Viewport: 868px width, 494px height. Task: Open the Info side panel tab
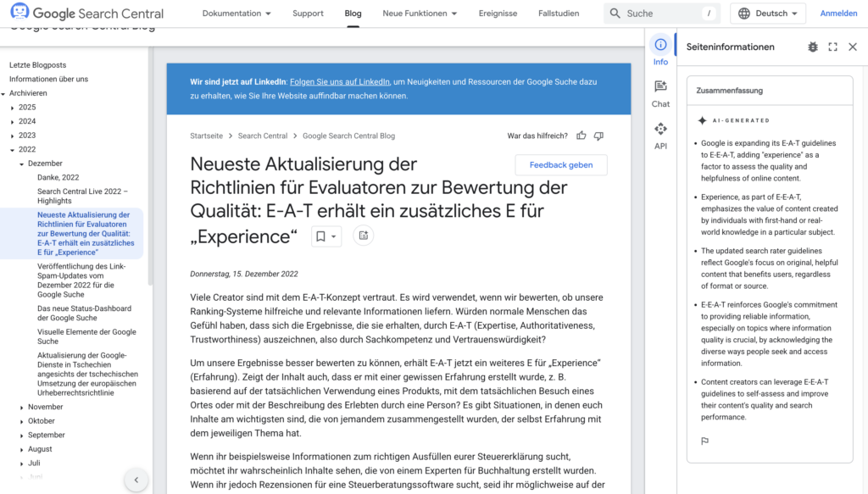coord(660,52)
